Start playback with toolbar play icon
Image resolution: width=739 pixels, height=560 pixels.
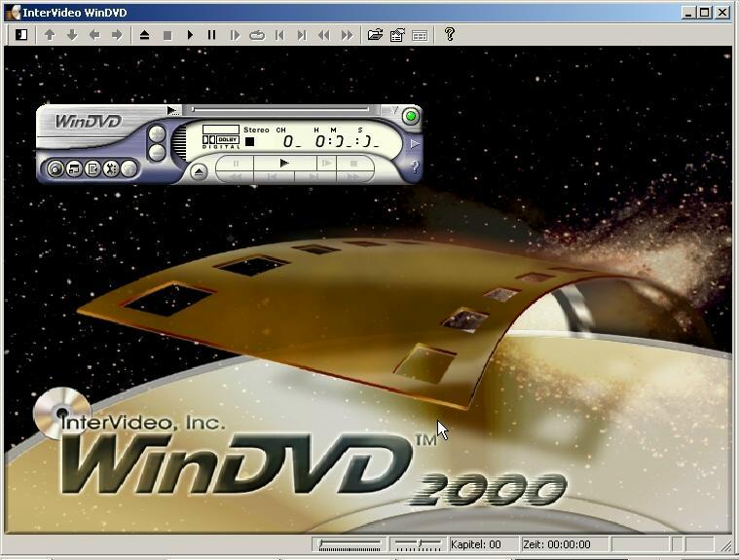190,34
